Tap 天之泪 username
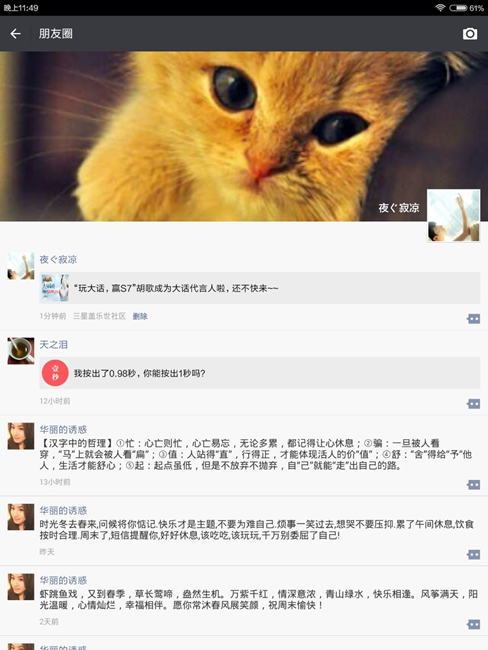488x650 pixels. click(x=53, y=344)
